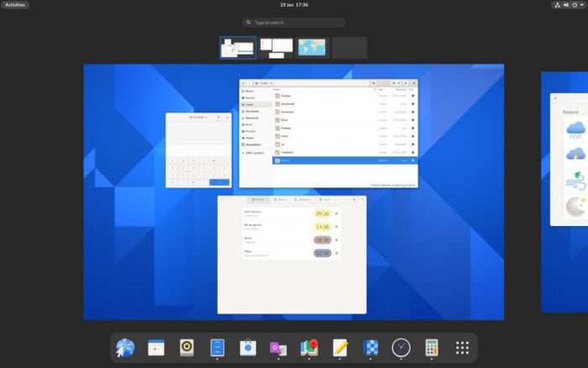Open the Clocks app in dock

401,348
